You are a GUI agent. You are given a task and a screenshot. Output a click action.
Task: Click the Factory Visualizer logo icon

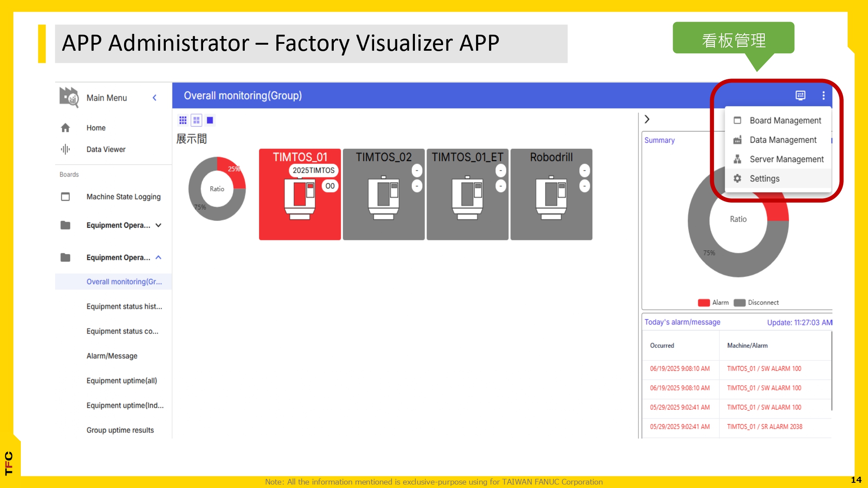coord(69,97)
